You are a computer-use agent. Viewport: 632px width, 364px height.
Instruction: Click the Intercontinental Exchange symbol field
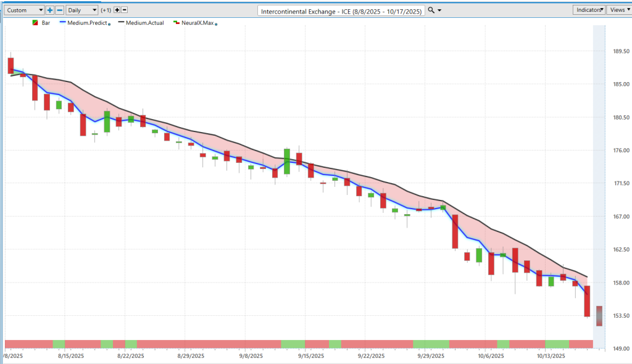point(341,10)
